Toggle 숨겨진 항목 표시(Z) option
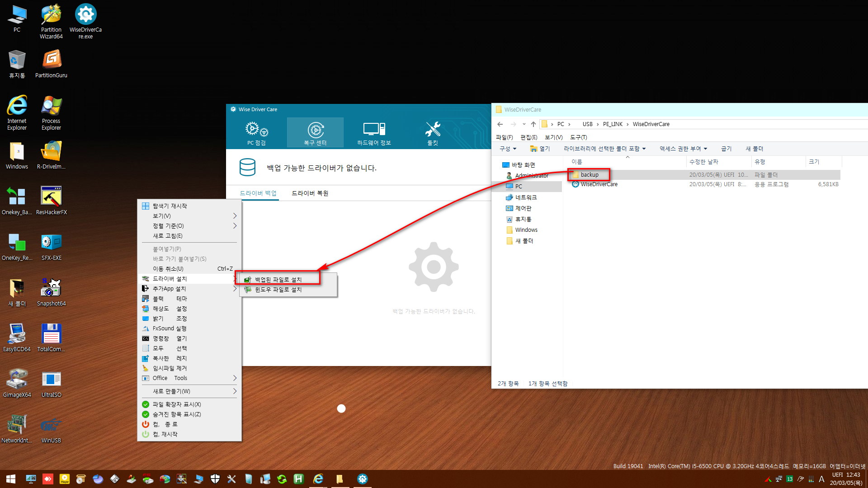The height and width of the screenshot is (488, 868). tap(189, 414)
